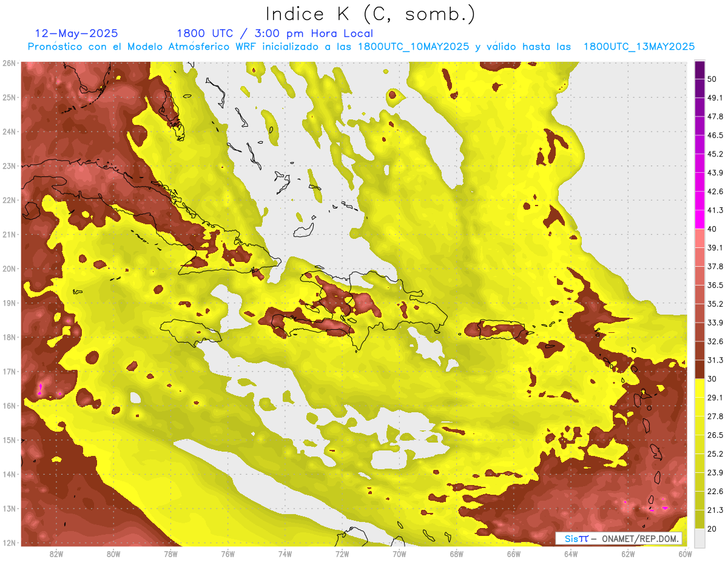Click the colorbar value "27.8"

click(x=716, y=416)
